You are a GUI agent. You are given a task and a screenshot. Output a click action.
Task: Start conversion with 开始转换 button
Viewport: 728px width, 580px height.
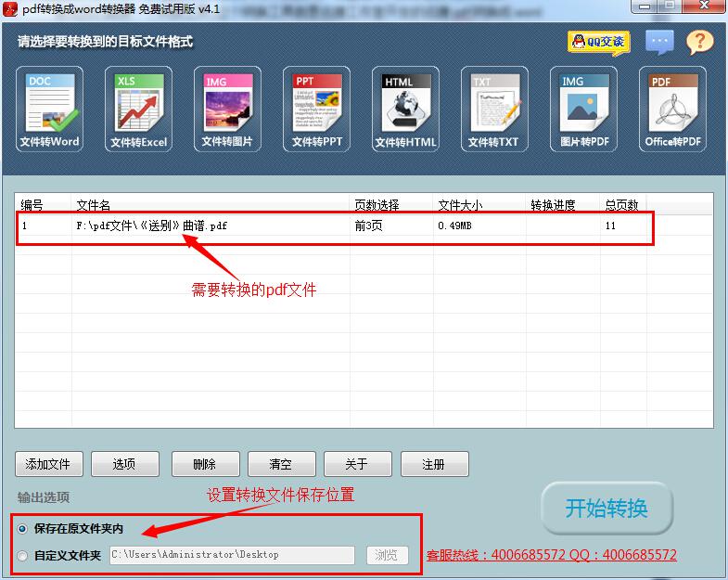607,508
